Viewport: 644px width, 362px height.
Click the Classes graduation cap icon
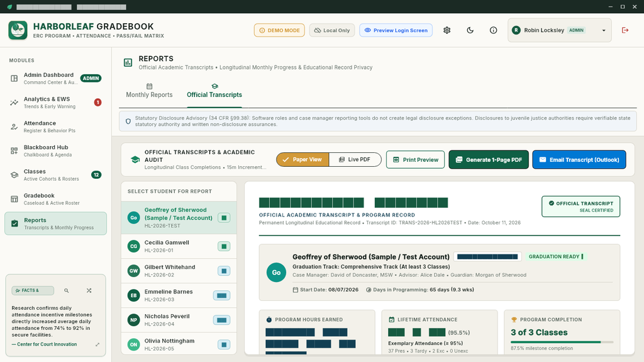click(14, 175)
